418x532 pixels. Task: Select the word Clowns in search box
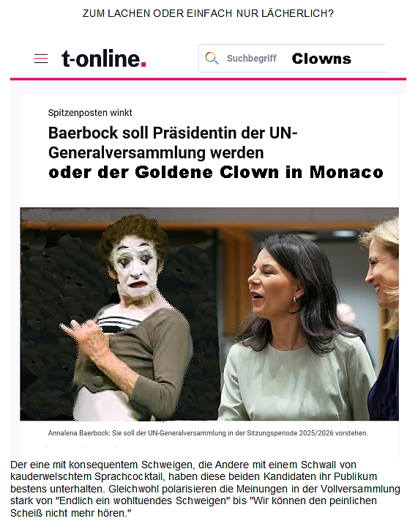point(321,59)
